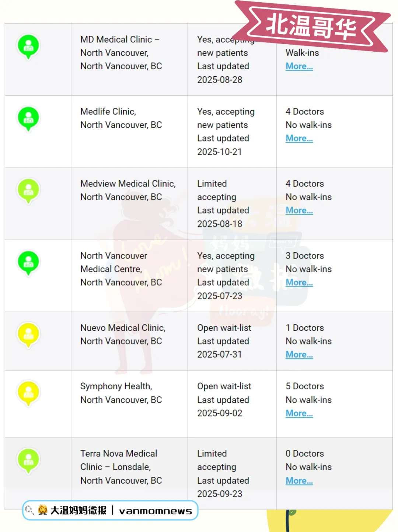Screen dimensions: 398x532
Task: Click Medlife Clinic green status pin
Action: pos(28,119)
